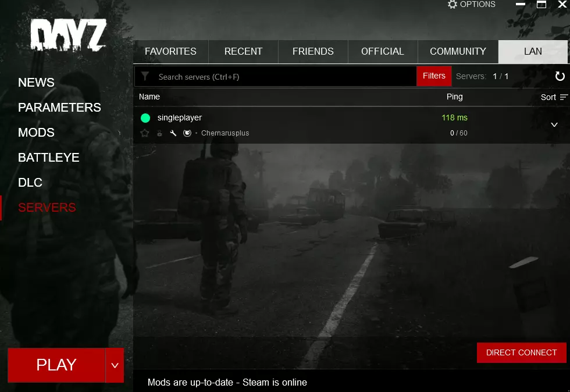Open the BattlEye section
Image resolution: width=570 pixels, height=392 pixels.
click(x=49, y=158)
